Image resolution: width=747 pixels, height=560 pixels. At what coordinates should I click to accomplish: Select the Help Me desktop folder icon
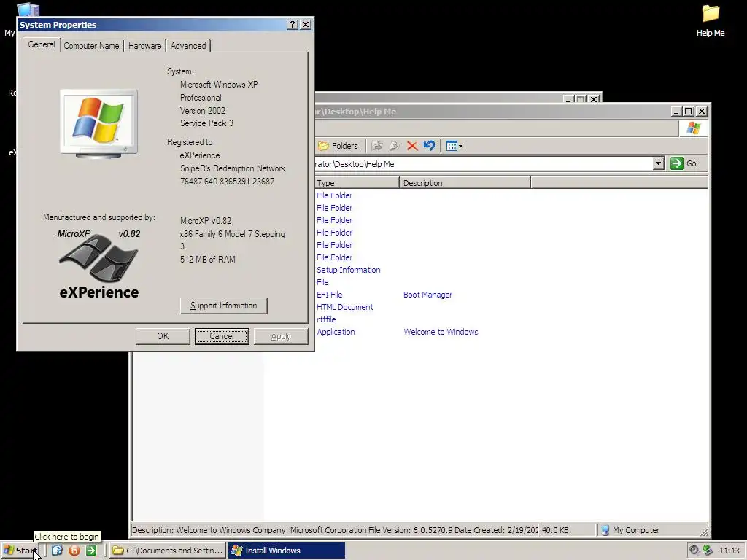point(711,20)
